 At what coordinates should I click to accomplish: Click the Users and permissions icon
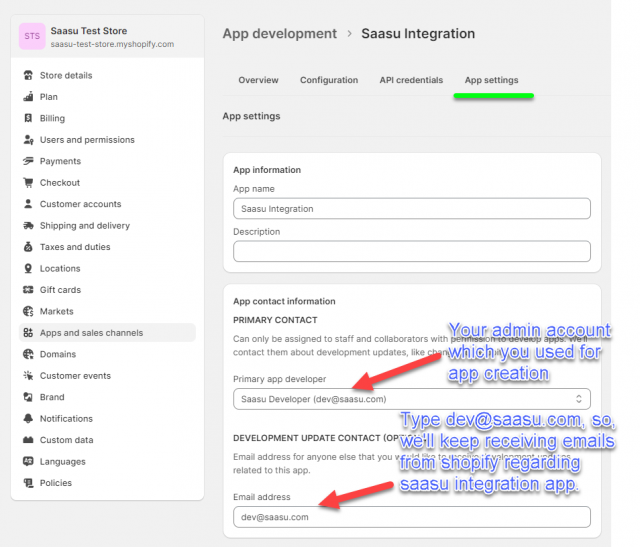point(28,140)
